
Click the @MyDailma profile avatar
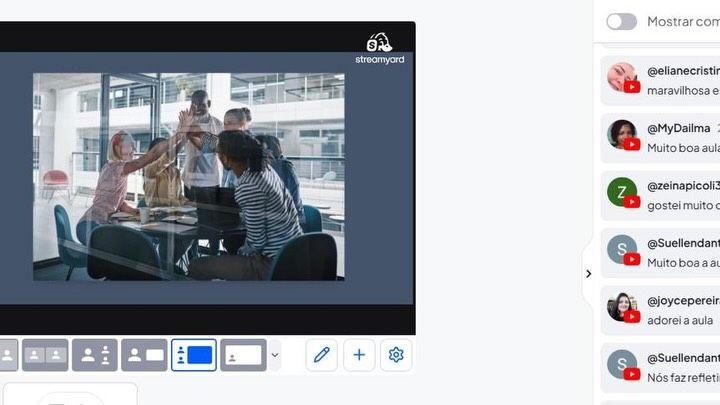coord(622,135)
